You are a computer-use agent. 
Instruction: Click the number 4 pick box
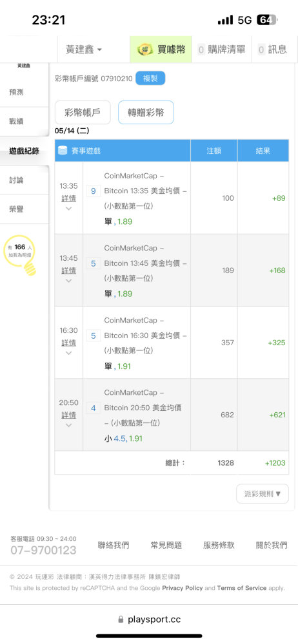pos(93,408)
